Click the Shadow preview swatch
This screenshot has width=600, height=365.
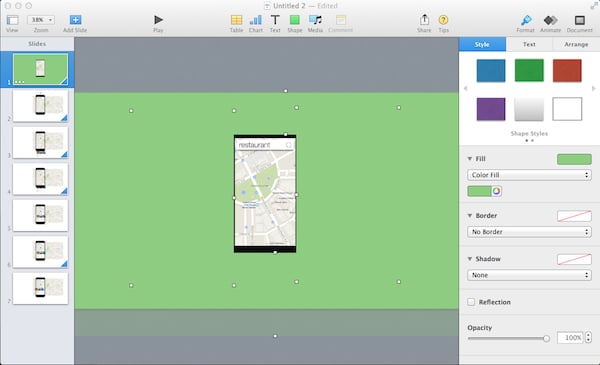pos(574,259)
